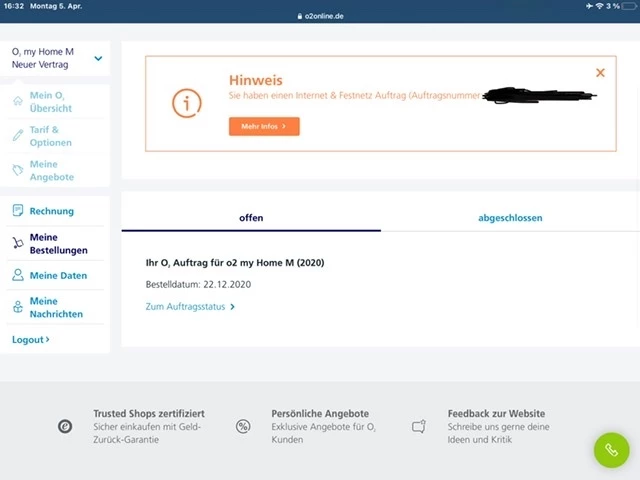640x480 pixels.
Task: Click the Rechnung invoice icon
Action: 18,210
